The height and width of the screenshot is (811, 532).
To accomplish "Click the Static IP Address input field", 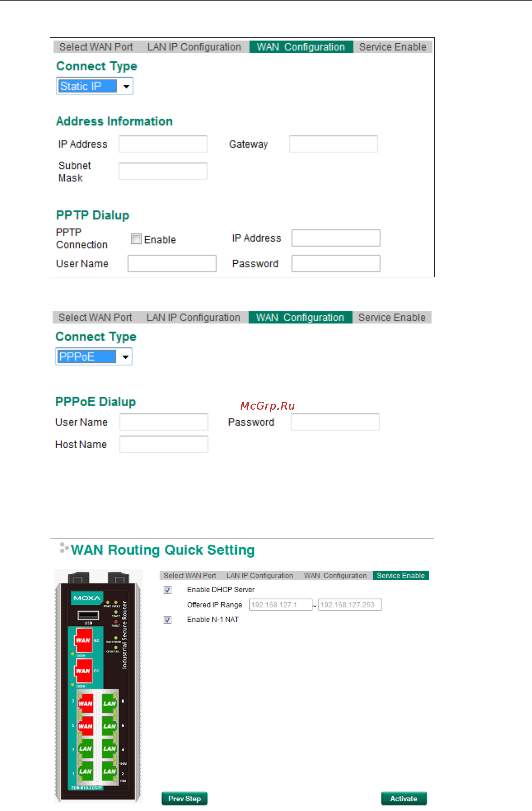I will point(163,144).
